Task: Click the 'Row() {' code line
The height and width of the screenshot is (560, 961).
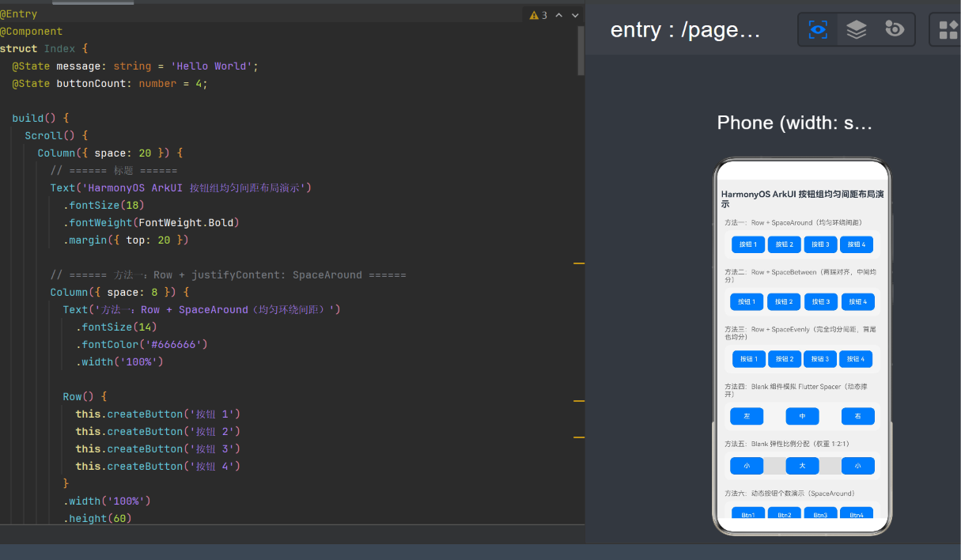Action: click(x=85, y=396)
